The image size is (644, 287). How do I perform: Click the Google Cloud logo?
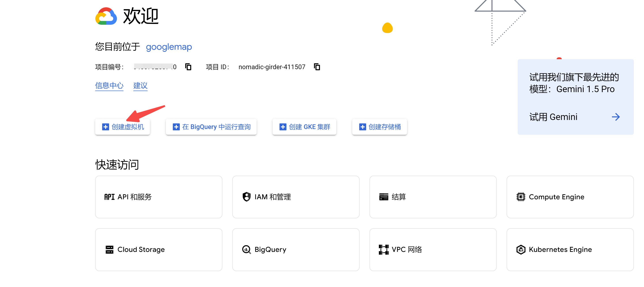coord(106,17)
